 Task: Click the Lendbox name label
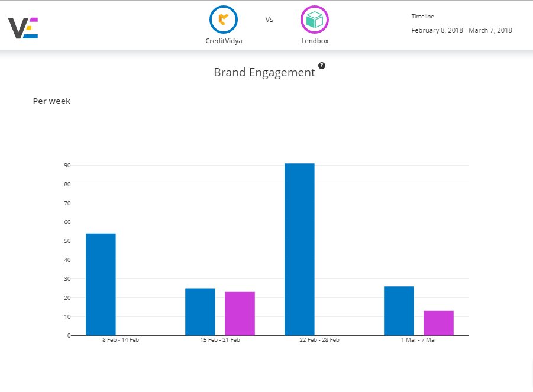coord(314,41)
